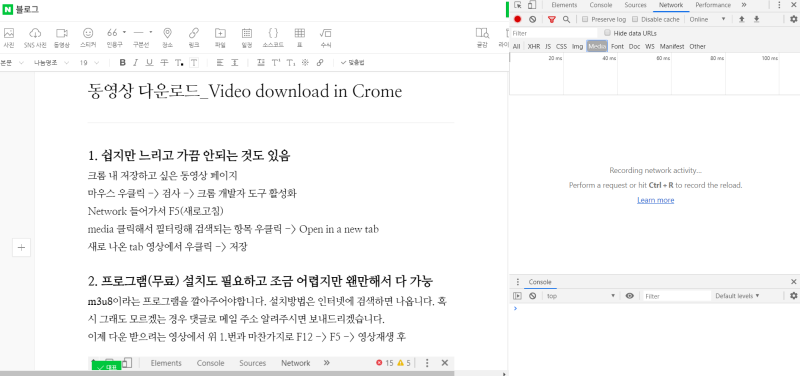Open the line spacing icon

[x=235, y=63]
